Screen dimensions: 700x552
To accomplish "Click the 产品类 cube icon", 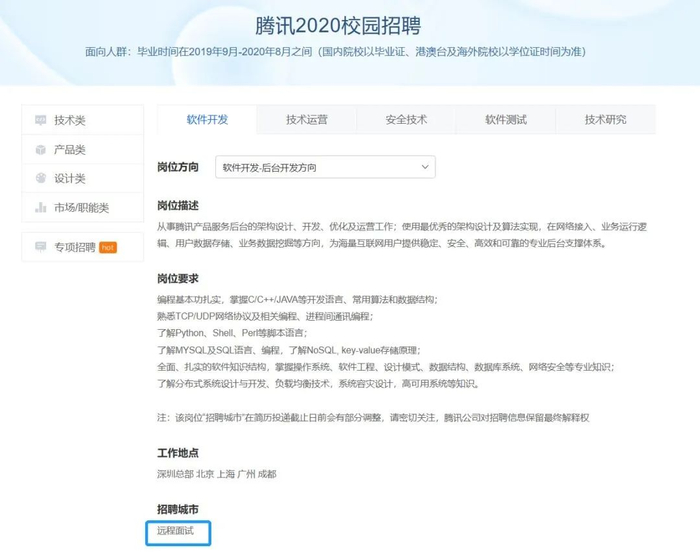I will (x=41, y=150).
